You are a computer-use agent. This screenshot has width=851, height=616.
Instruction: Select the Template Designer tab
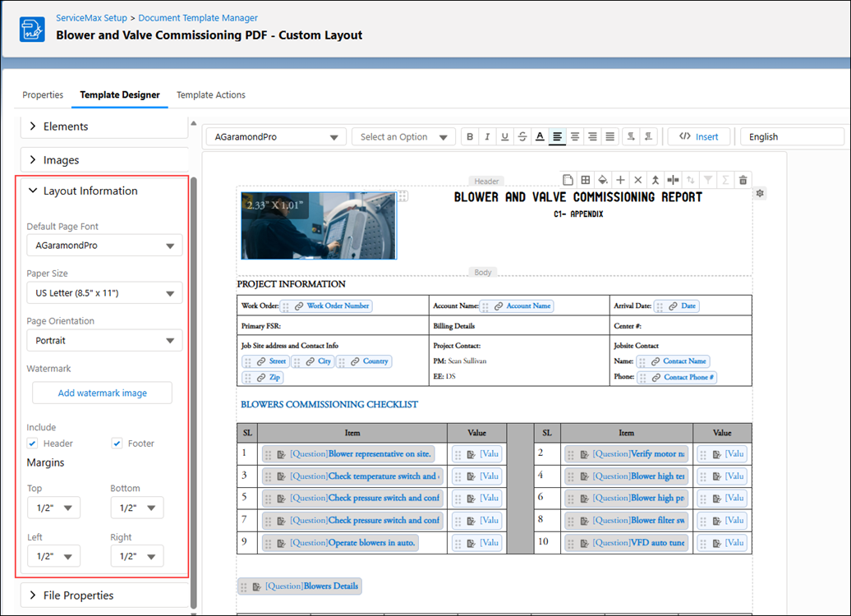coord(120,94)
